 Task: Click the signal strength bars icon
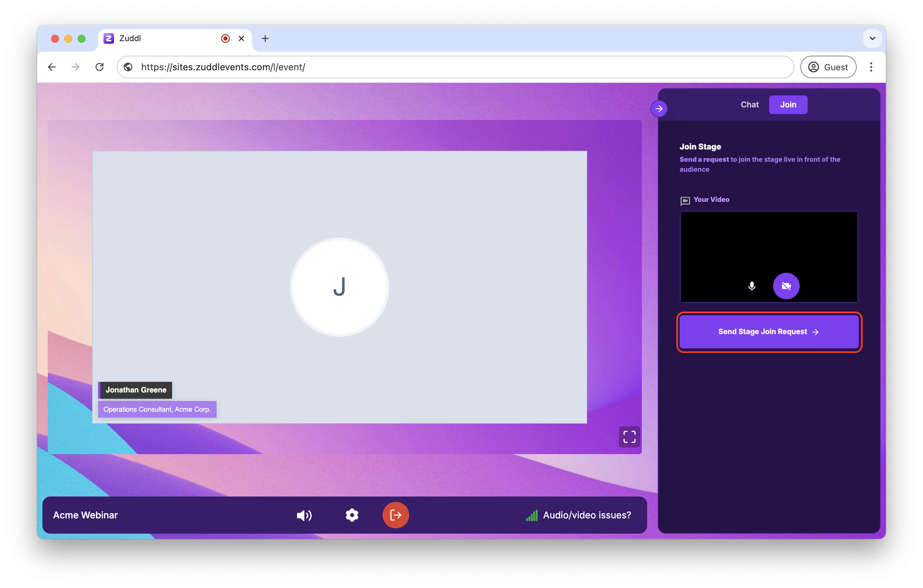pos(532,515)
